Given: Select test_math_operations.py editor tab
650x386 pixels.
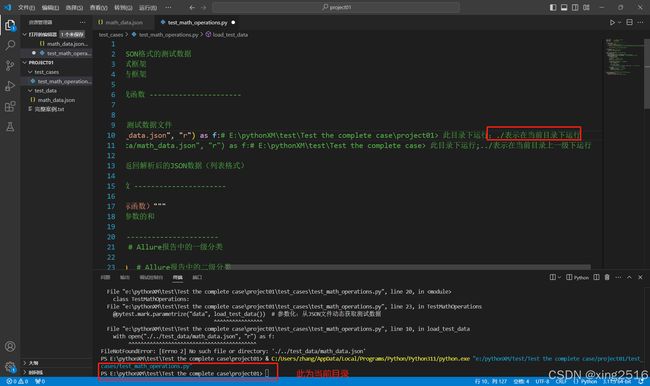Looking at the screenshot, I should (x=197, y=22).
